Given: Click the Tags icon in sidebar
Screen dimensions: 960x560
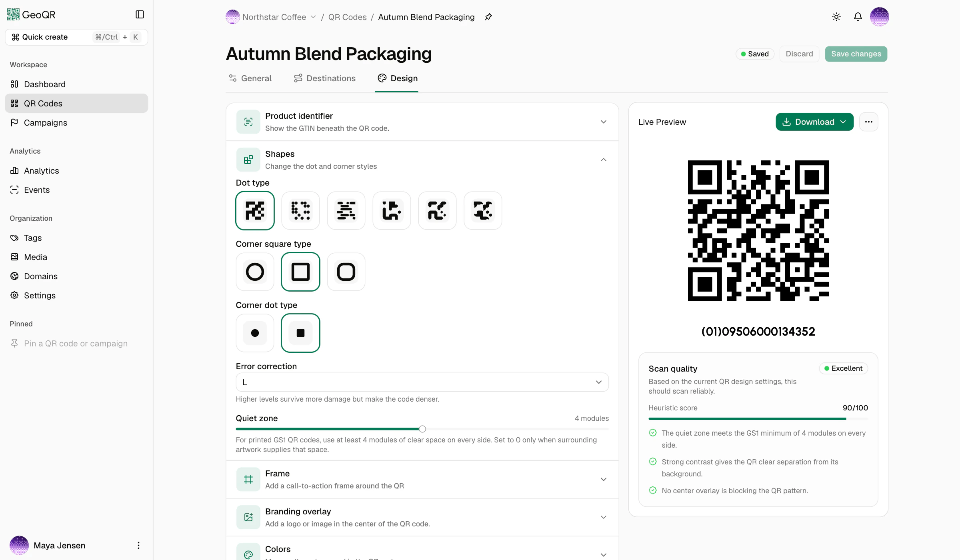Looking at the screenshot, I should (x=14, y=238).
